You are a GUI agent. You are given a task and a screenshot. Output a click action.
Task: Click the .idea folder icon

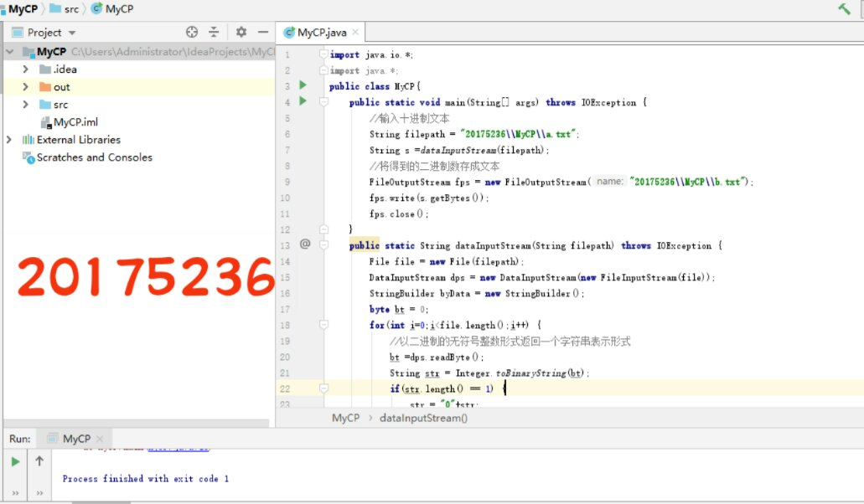[45, 69]
